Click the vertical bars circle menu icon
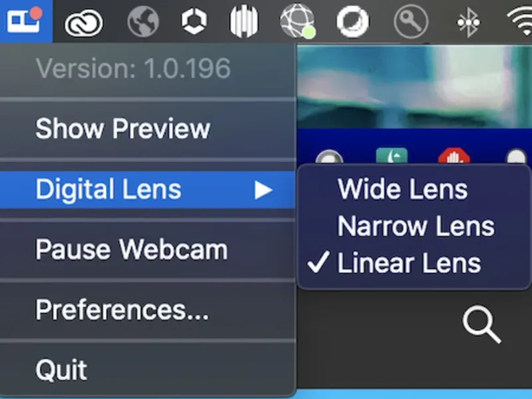Image resolution: width=532 pixels, height=399 pixels. 244,21
